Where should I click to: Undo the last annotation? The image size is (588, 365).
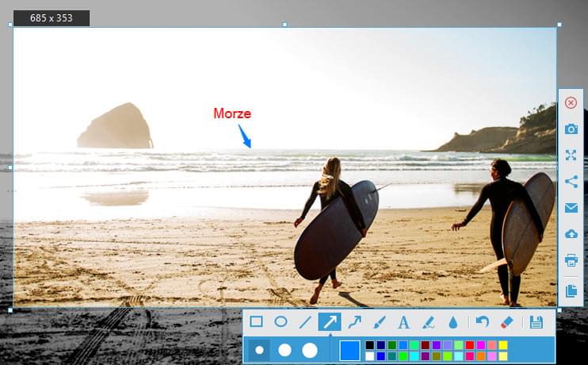[x=483, y=322]
